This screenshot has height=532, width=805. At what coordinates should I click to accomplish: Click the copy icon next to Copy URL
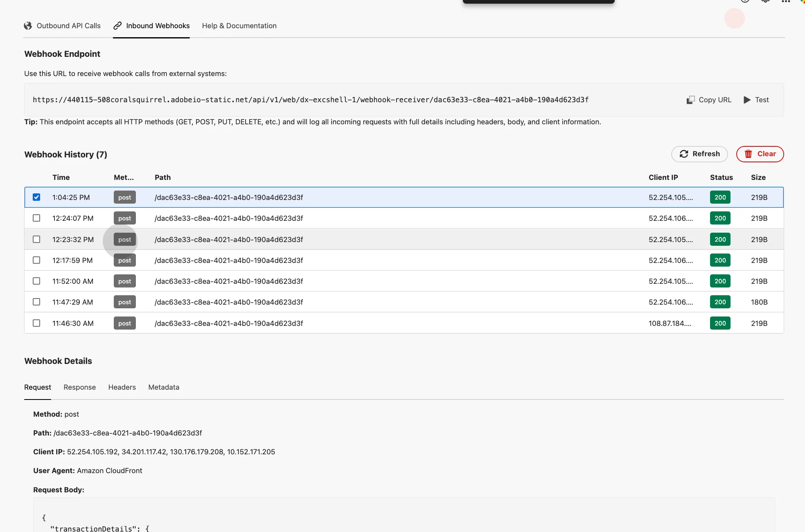(691, 100)
